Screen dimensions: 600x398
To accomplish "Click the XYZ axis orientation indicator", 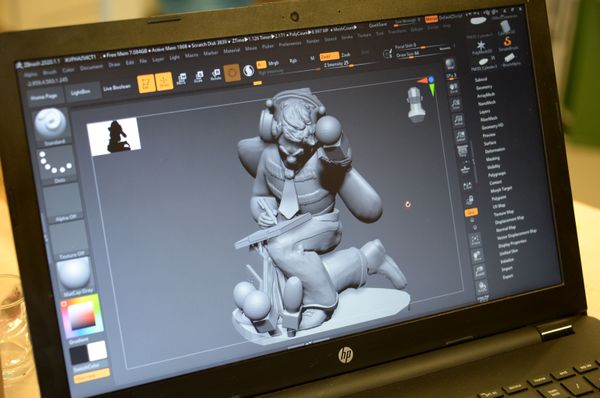I will pyautogui.click(x=428, y=85).
